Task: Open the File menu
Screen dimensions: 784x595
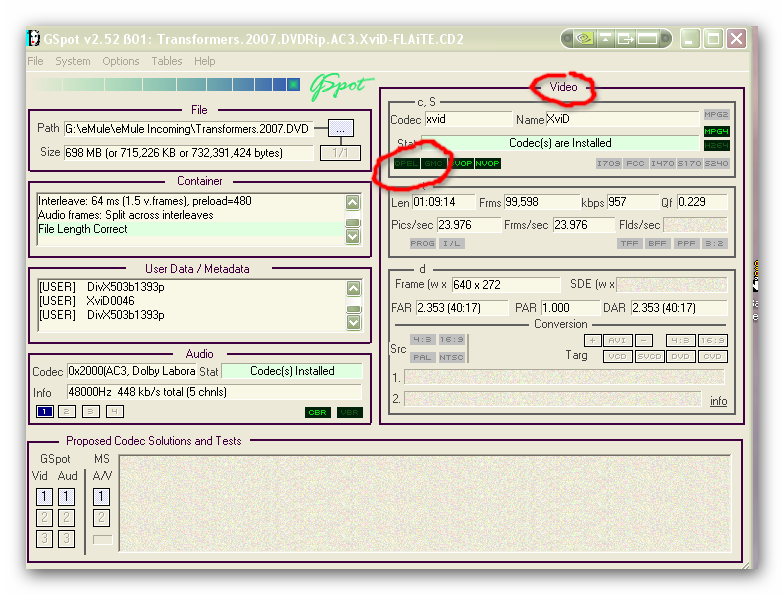Action: tap(35, 61)
